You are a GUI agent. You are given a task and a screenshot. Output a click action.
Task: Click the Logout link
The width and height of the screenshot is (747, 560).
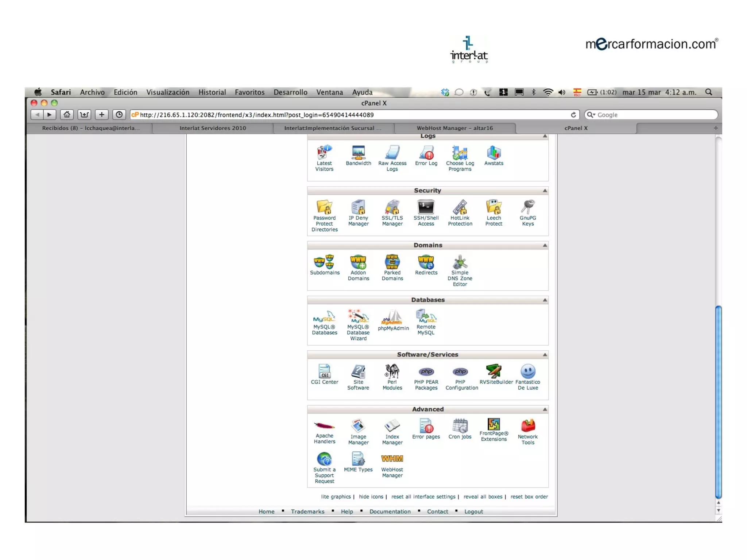click(473, 512)
